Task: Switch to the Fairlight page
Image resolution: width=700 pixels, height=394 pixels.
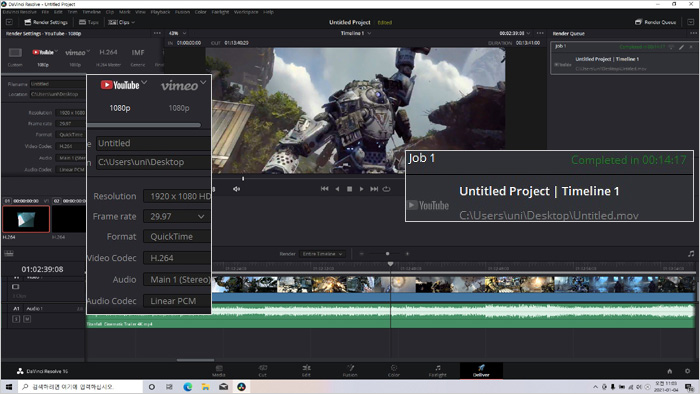Action: pos(438,371)
